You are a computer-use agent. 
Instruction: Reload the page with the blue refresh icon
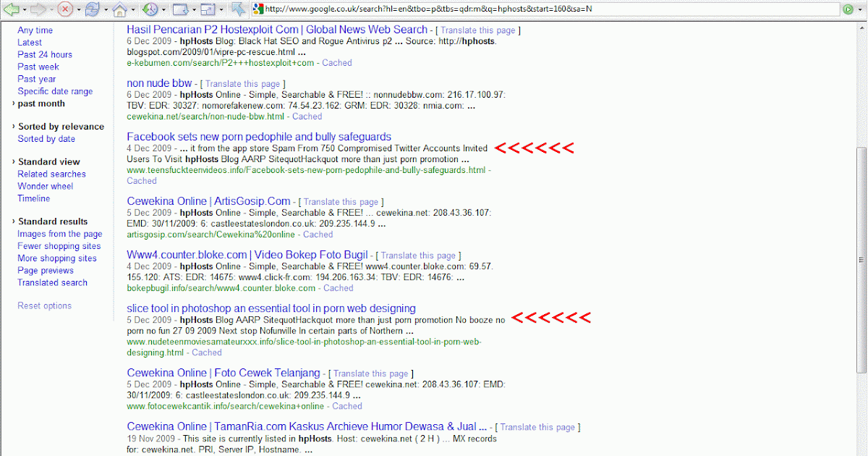(92, 9)
